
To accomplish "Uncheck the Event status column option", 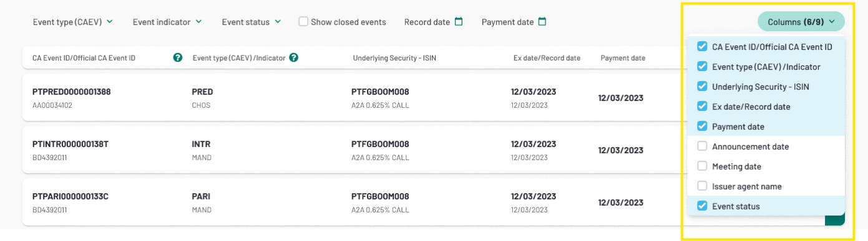I will click(702, 206).
